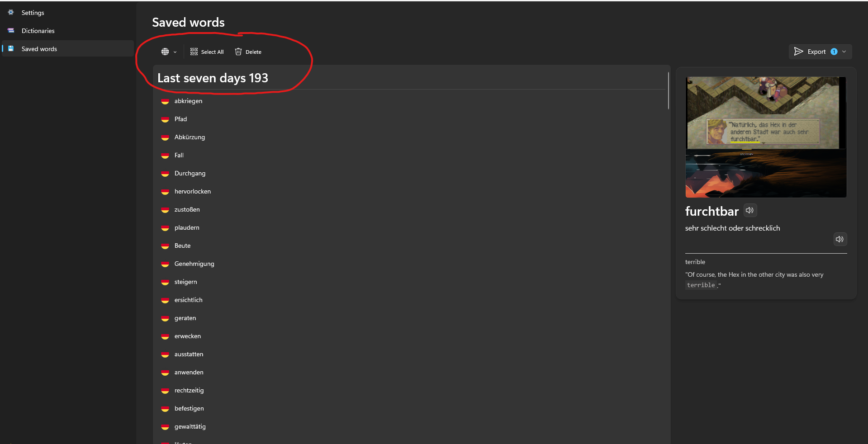Play audio for the German definition
This screenshot has height=444, width=868.
tap(840, 239)
